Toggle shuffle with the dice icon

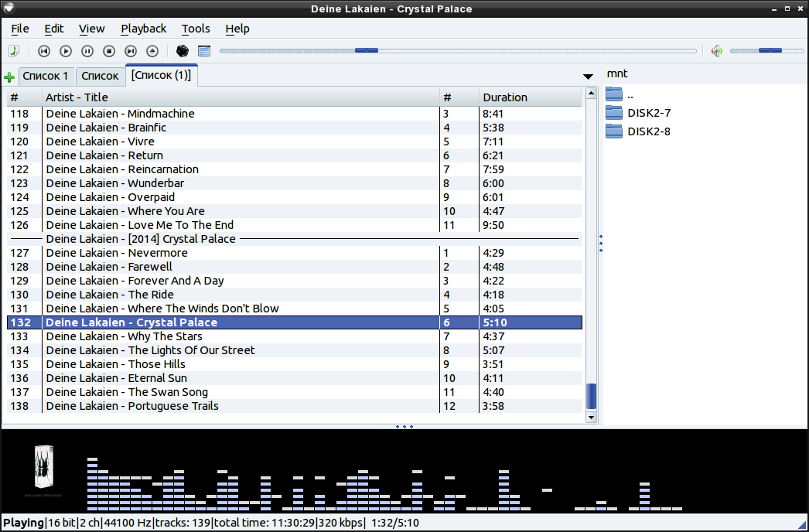(181, 51)
